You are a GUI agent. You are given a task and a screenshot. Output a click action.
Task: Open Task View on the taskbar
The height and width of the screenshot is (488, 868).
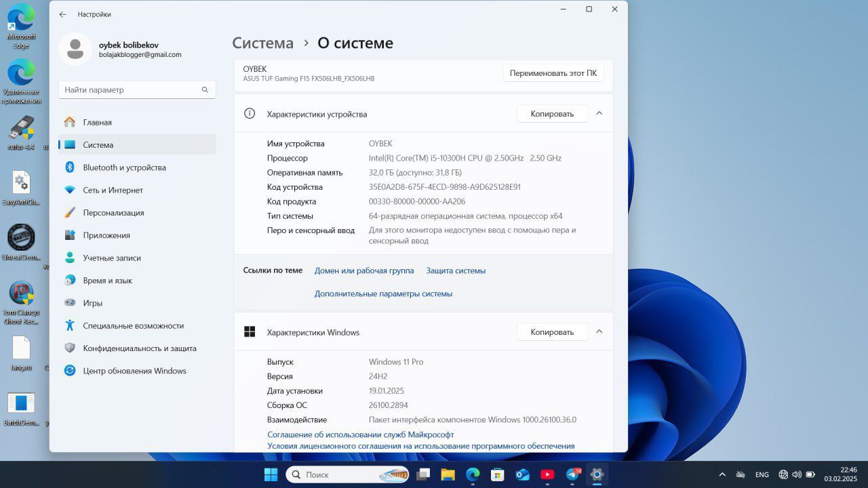coord(424,474)
